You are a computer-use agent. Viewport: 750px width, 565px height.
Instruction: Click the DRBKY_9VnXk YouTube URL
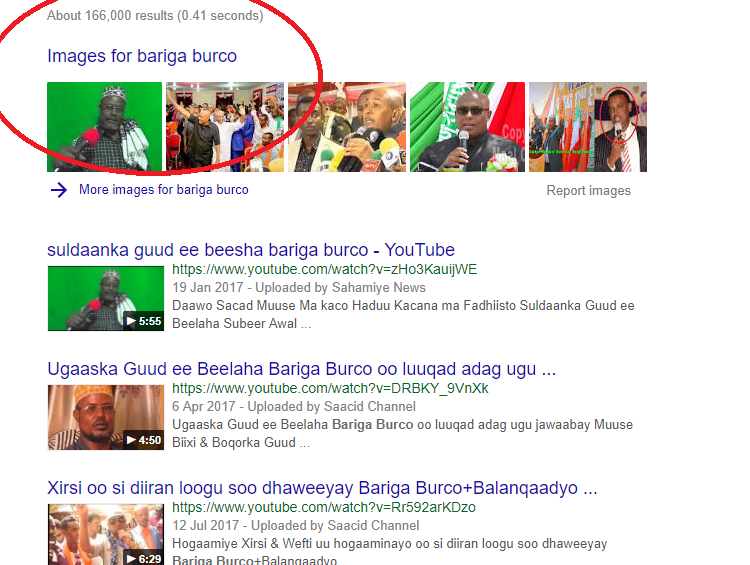[330, 388]
